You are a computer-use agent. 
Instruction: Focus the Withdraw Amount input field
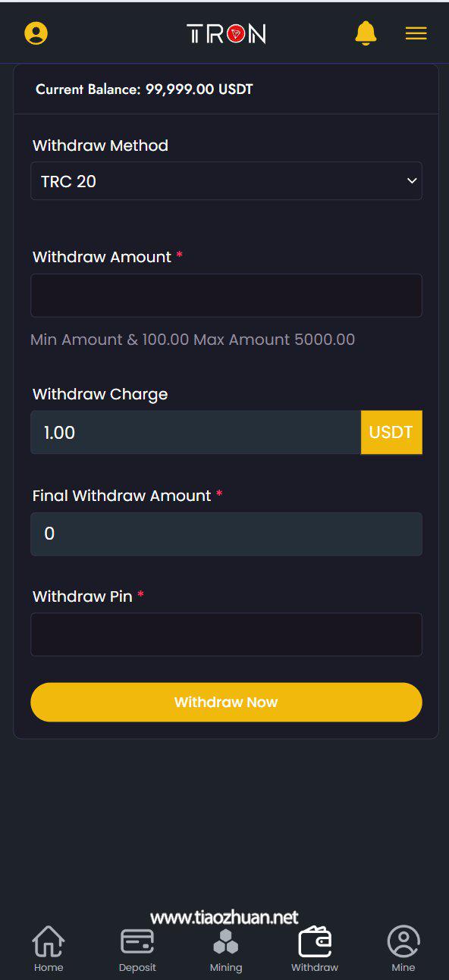pyautogui.click(x=226, y=296)
